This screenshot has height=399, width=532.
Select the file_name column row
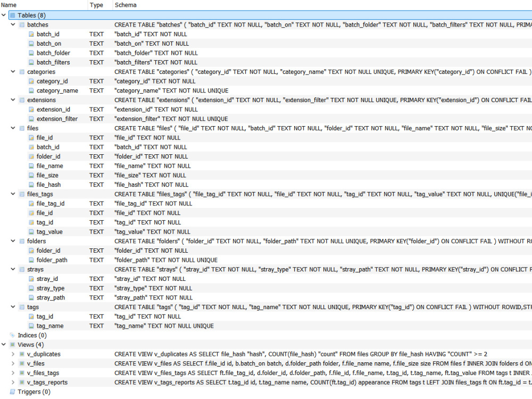pos(266,166)
